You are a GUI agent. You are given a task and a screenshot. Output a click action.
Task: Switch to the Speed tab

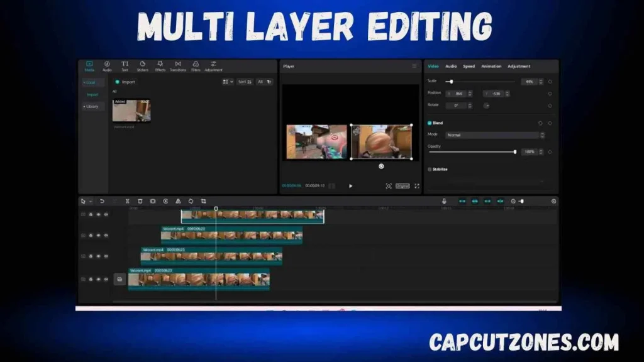(x=469, y=66)
